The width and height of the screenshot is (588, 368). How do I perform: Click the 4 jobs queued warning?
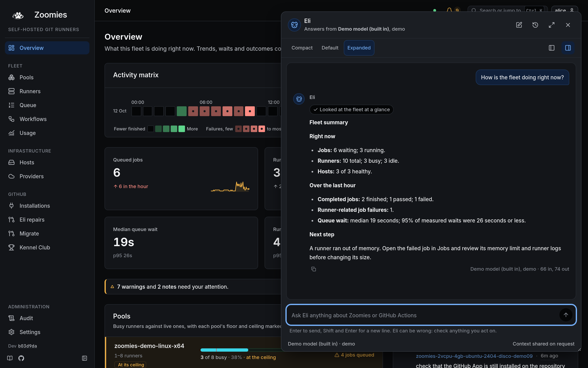(354, 355)
